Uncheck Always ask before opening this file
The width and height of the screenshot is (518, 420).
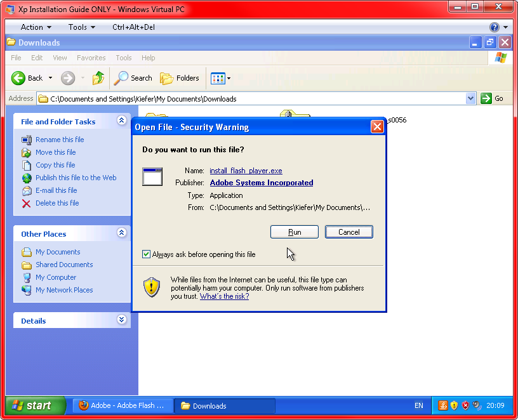pyautogui.click(x=146, y=254)
